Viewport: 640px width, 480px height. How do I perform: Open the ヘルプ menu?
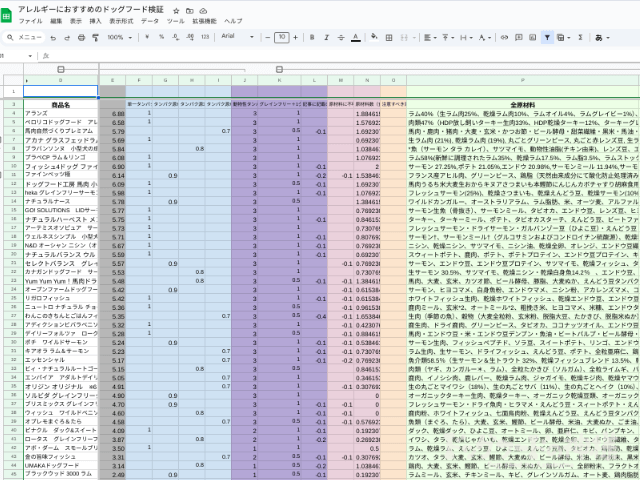click(x=233, y=21)
